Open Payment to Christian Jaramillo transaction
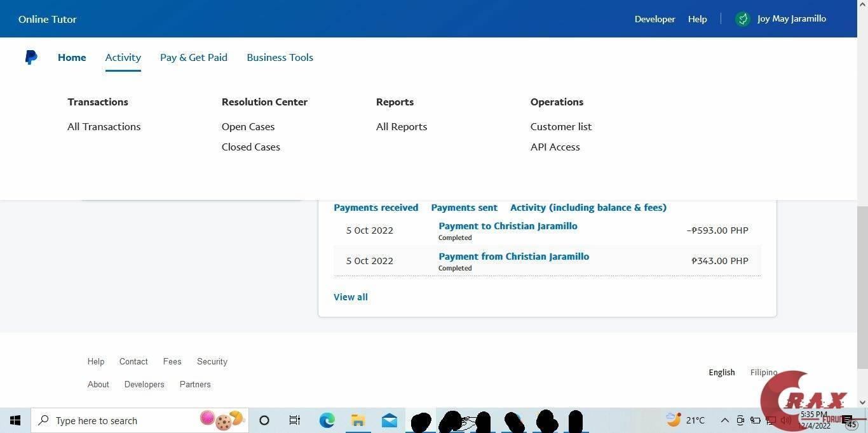This screenshot has height=433, width=868. tap(508, 226)
